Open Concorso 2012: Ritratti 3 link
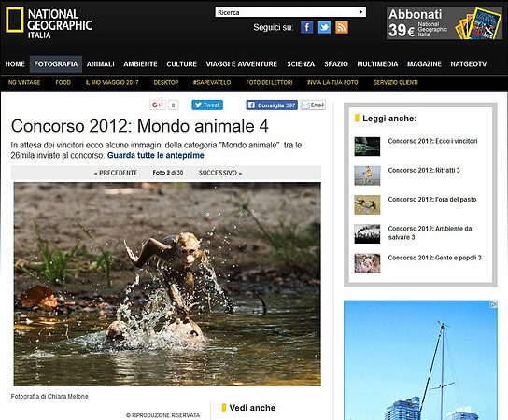 point(424,170)
